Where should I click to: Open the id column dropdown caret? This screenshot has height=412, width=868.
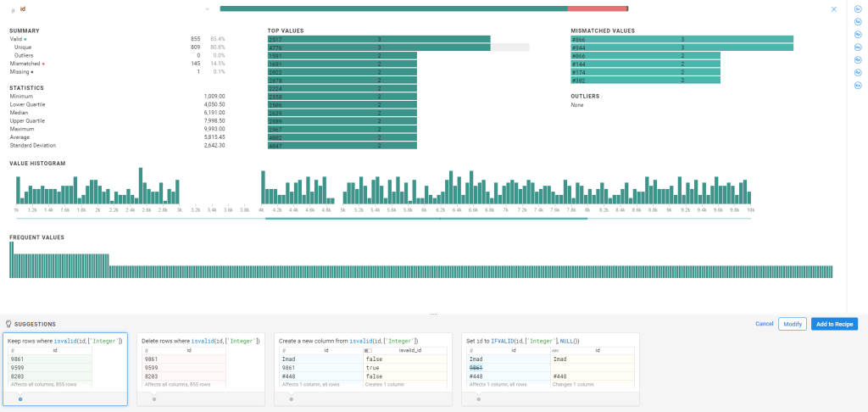206,8
